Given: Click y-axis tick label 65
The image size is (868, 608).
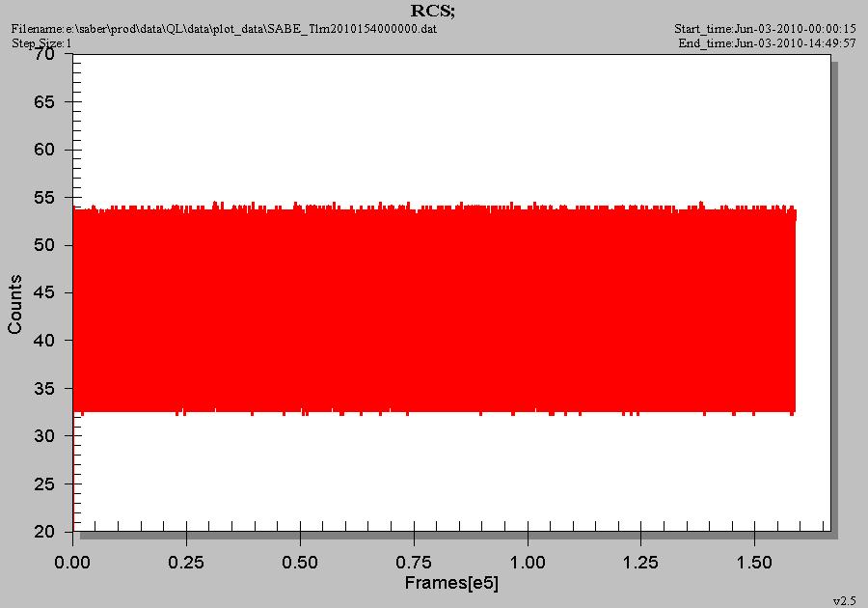Looking at the screenshot, I should coord(44,102).
